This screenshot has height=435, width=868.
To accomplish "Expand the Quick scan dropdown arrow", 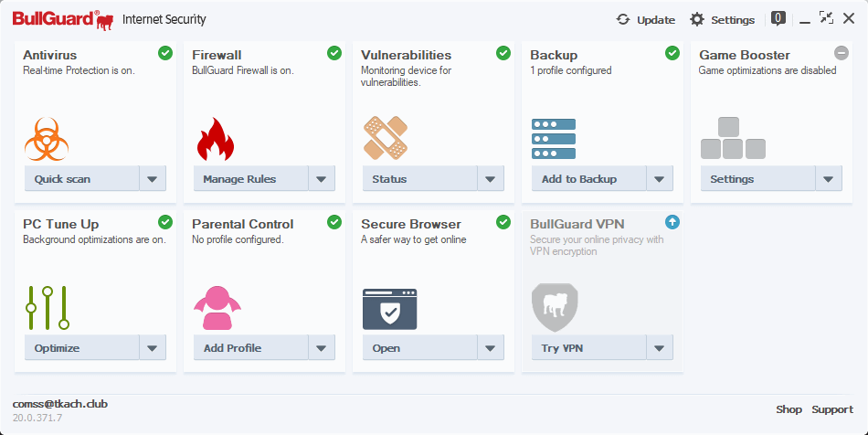I will [153, 179].
